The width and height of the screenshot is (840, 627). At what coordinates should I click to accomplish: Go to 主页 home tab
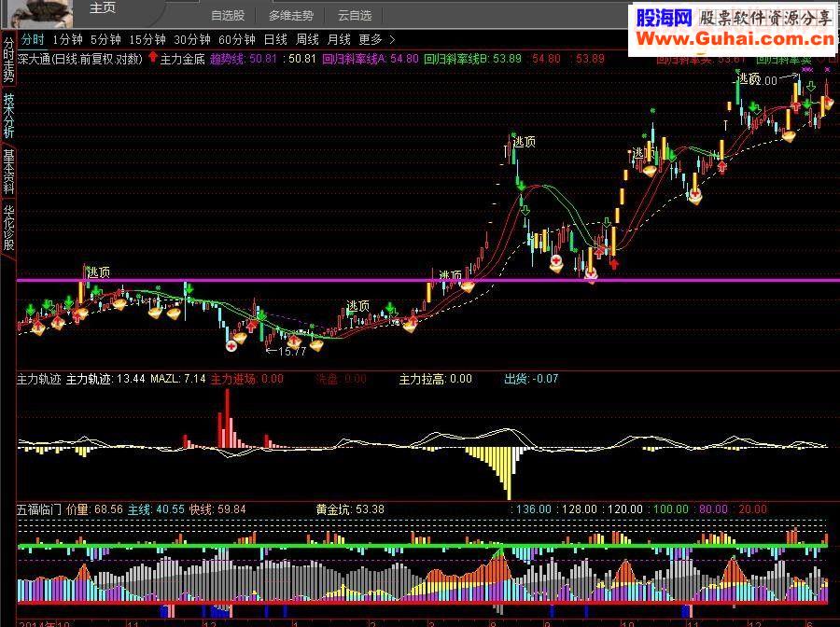click(x=103, y=7)
